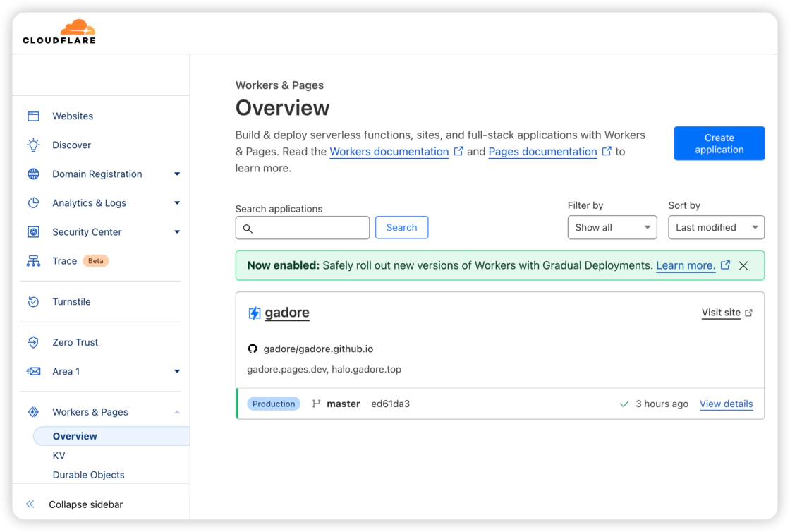Select KV in the sidebar

point(59,456)
